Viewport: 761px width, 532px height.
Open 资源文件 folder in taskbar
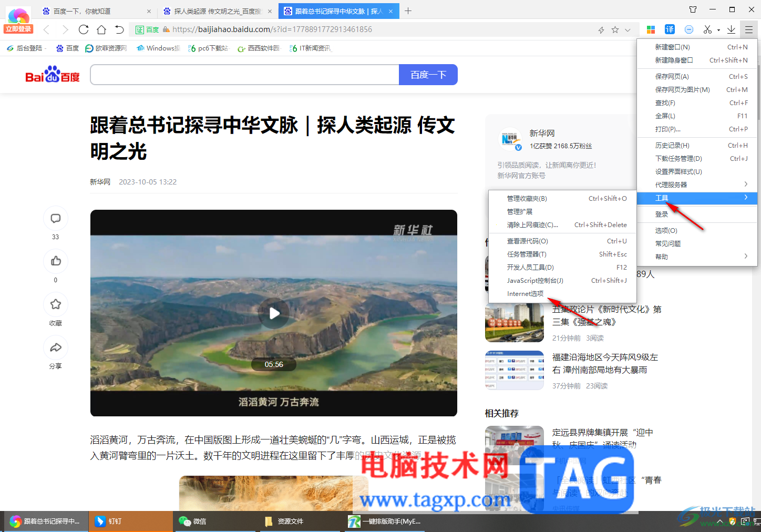coord(301,521)
